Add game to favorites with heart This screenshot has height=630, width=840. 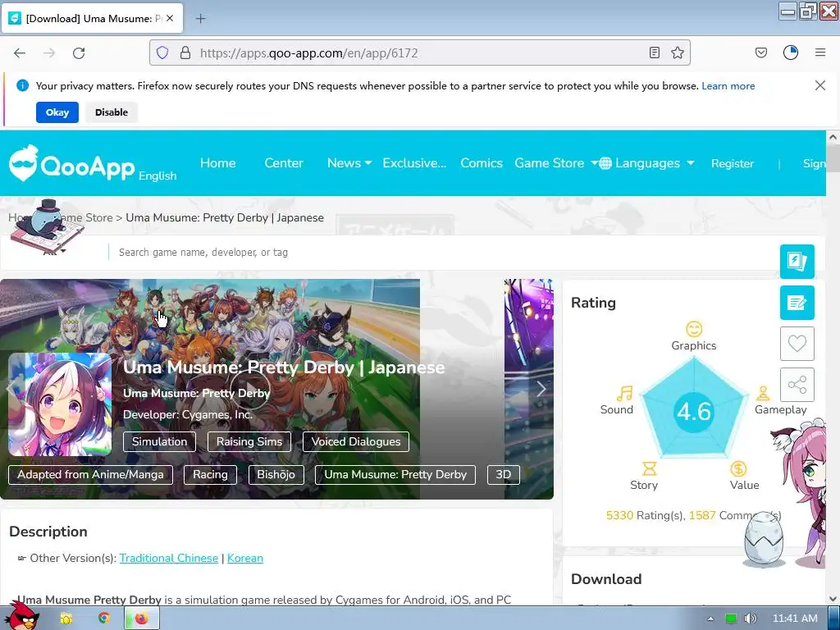click(797, 344)
